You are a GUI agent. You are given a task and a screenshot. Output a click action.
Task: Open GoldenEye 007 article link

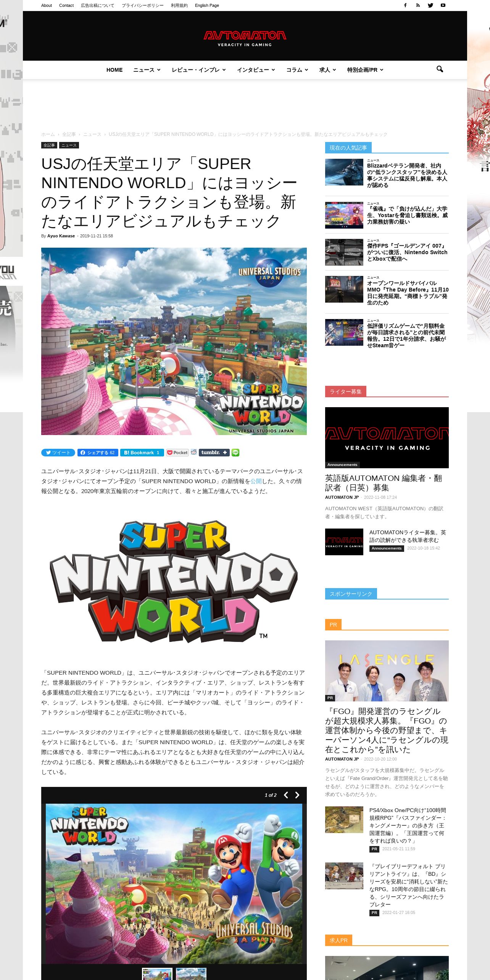[x=407, y=252]
